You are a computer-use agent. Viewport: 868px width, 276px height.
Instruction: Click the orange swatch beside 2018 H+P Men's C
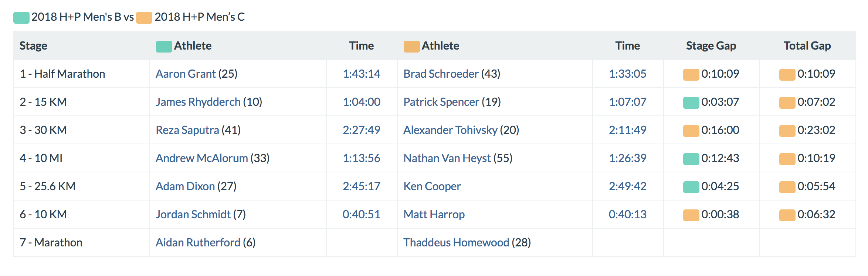tap(144, 17)
